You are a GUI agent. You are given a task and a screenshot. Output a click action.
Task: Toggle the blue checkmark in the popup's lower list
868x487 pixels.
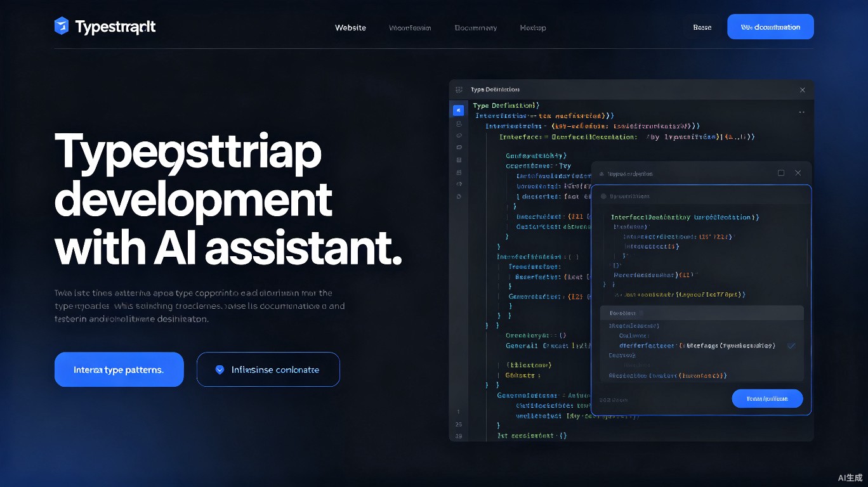[791, 346]
